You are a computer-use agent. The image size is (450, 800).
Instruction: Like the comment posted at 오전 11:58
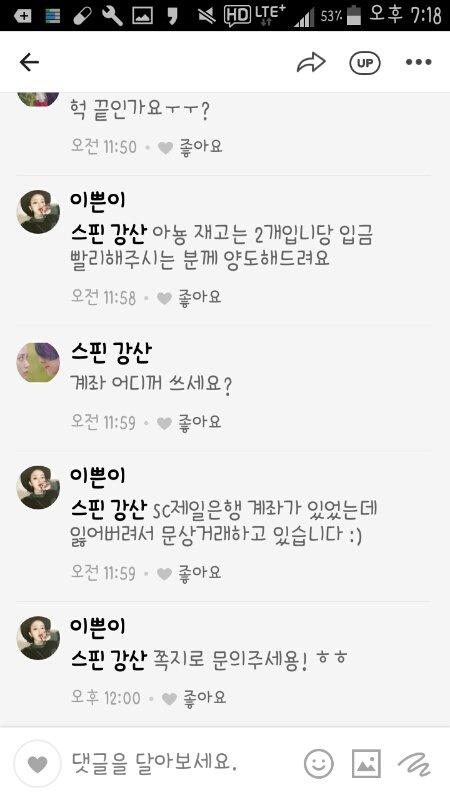[190, 297]
